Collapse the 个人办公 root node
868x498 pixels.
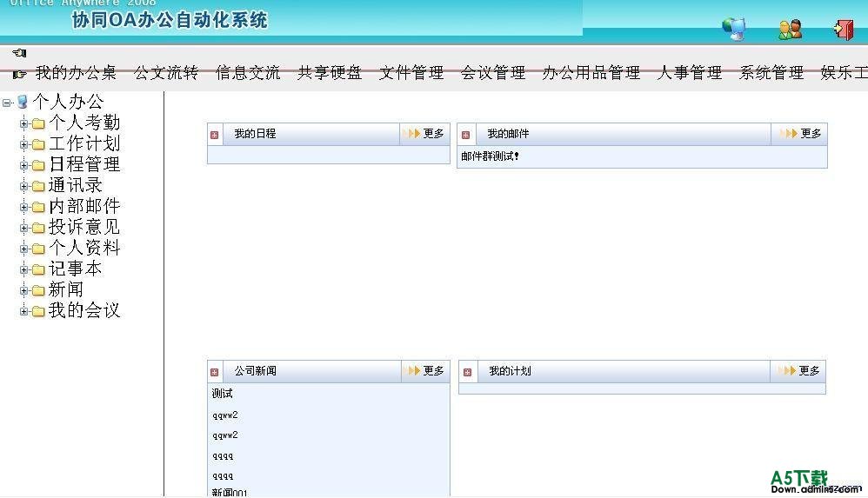tap(6, 103)
